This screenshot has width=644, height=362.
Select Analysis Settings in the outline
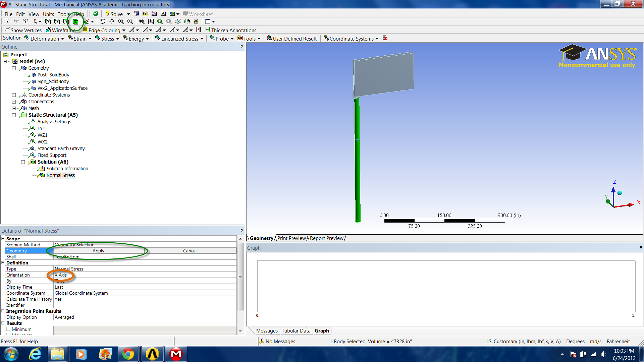click(54, 122)
